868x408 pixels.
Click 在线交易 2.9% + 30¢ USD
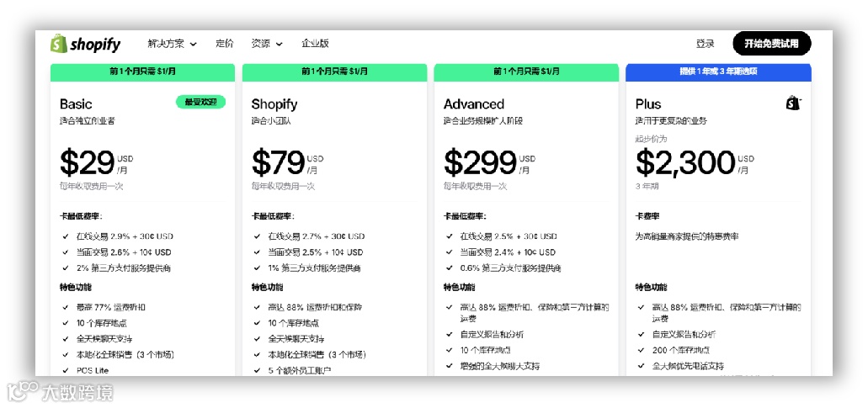(x=125, y=236)
